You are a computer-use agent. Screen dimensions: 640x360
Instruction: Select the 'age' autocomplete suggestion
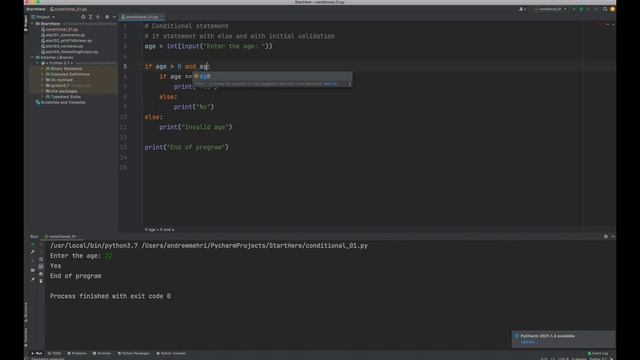pos(272,76)
